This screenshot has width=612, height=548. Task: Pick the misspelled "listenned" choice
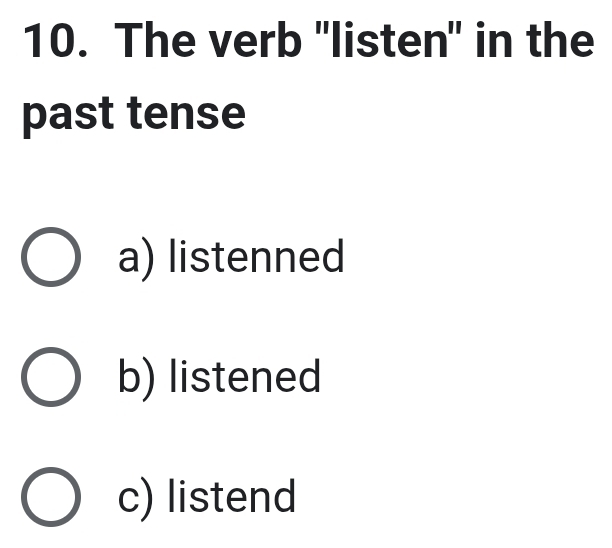coord(231,258)
